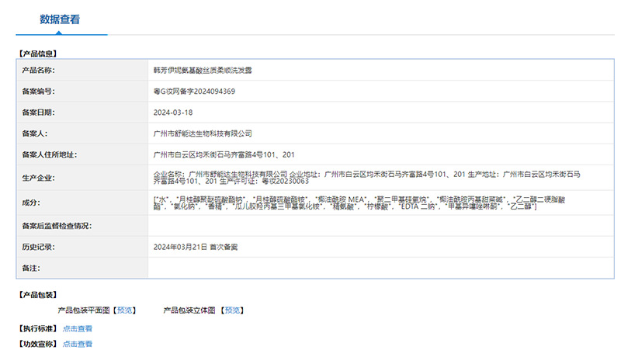621x364 pixels.
Task: Click the 成分 row label
Action: (31, 203)
